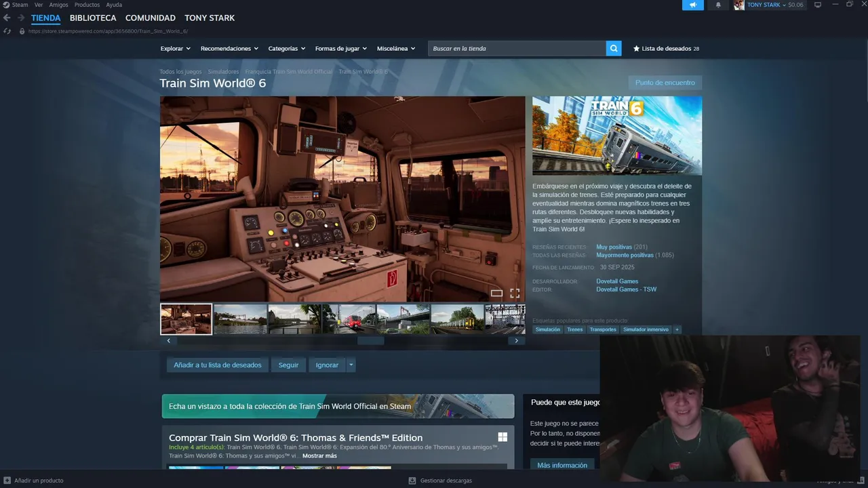
Task: Open the Productos menu
Action: [87, 5]
